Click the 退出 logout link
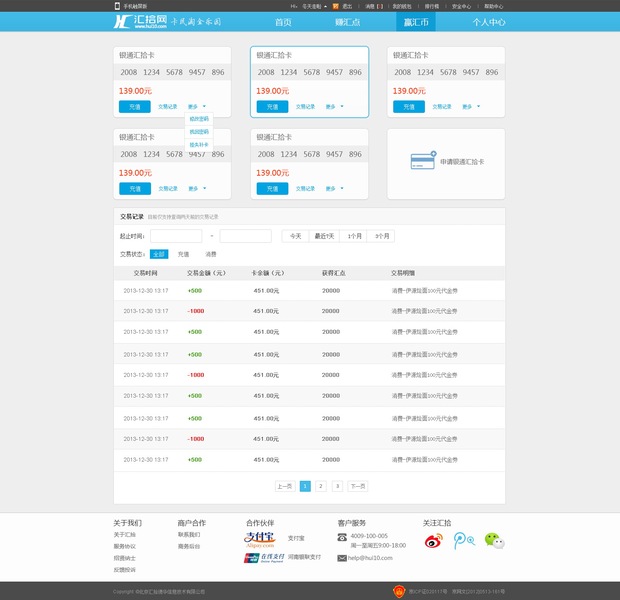This screenshot has width=620, height=600. click(347, 6)
